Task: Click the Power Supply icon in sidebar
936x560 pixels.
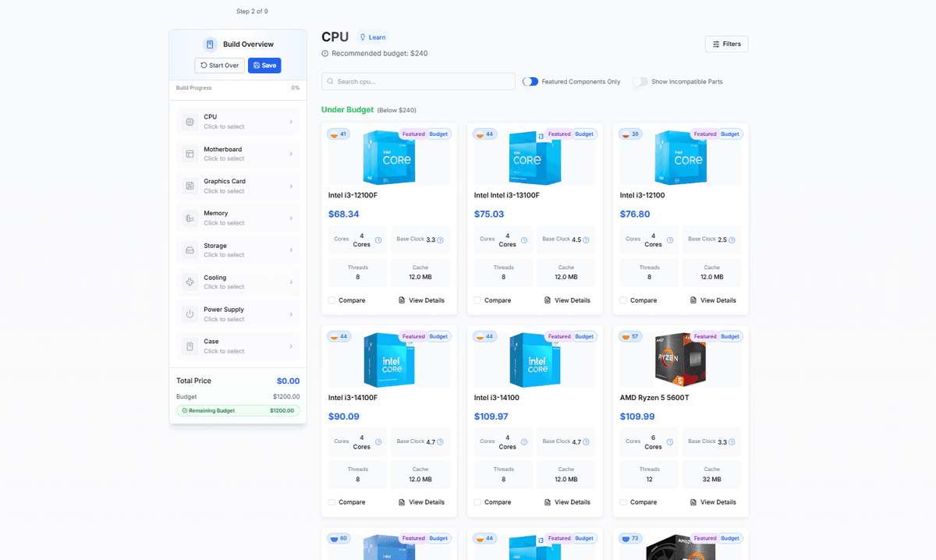Action: 190,314
